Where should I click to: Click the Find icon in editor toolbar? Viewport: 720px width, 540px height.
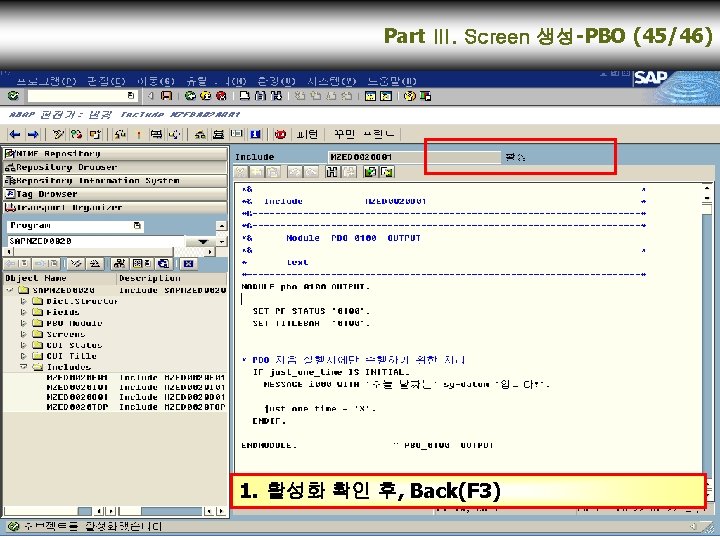click(x=332, y=172)
